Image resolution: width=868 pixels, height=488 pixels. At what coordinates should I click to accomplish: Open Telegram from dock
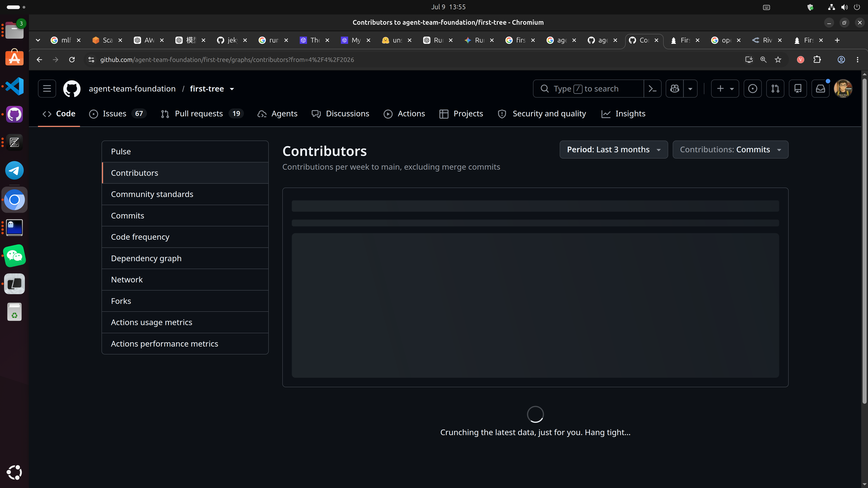click(14, 170)
